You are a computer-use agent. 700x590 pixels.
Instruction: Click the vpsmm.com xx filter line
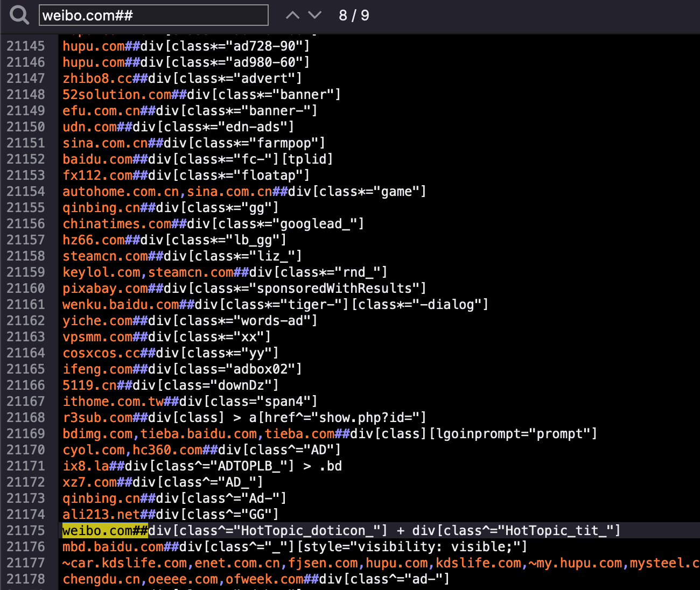pyautogui.click(x=167, y=336)
